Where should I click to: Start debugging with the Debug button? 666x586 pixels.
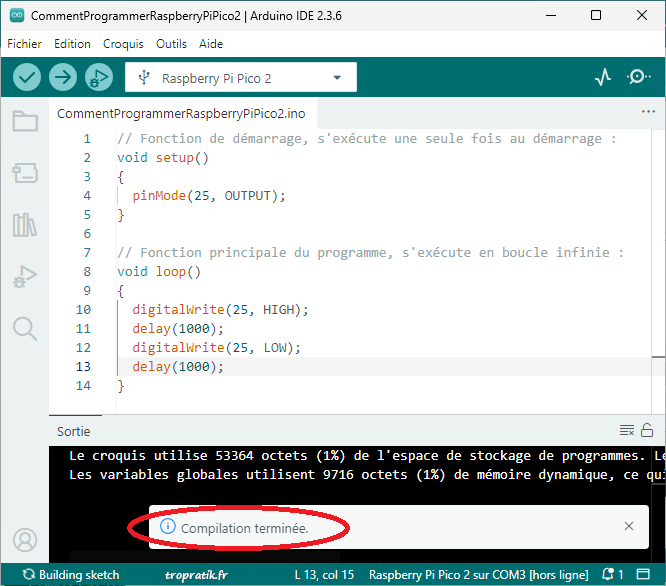coord(99,77)
